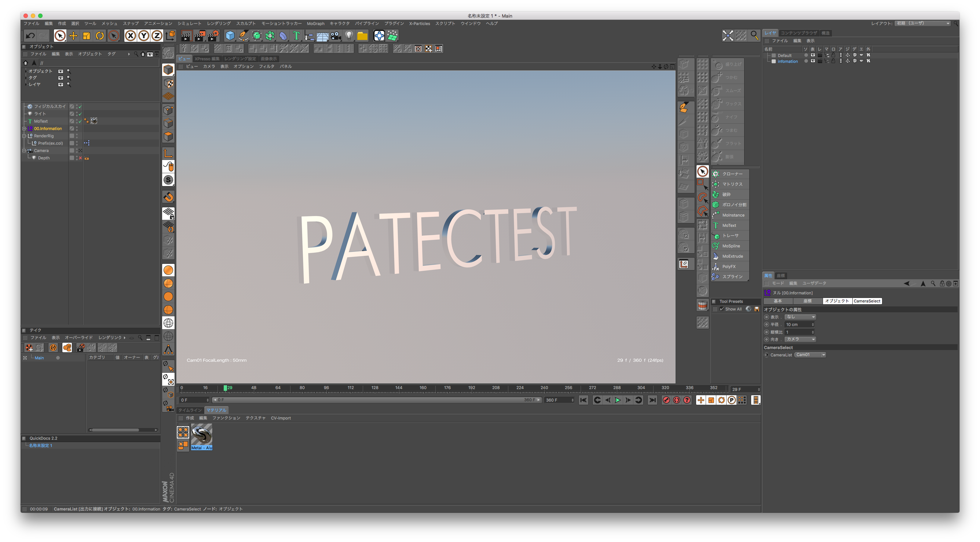Viewport: 980px width, 542px height.
Task: Click the light bulb Light object icon
Action: tap(349, 36)
